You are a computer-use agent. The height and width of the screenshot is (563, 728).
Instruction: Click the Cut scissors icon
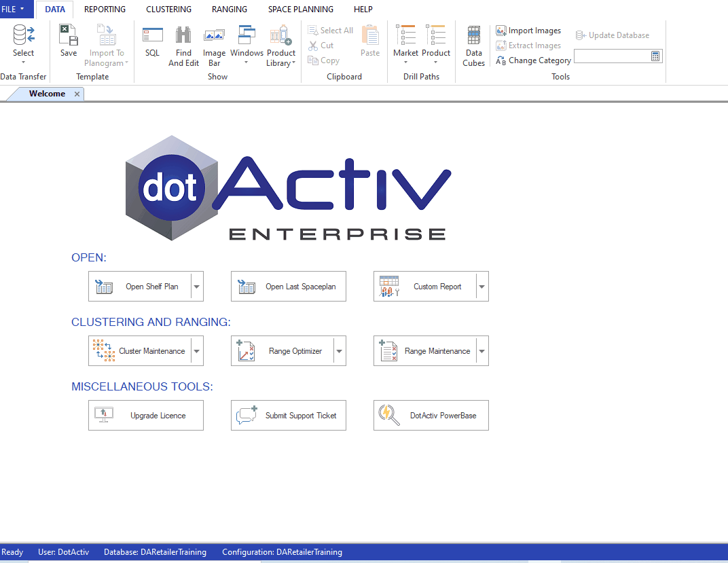tap(313, 46)
